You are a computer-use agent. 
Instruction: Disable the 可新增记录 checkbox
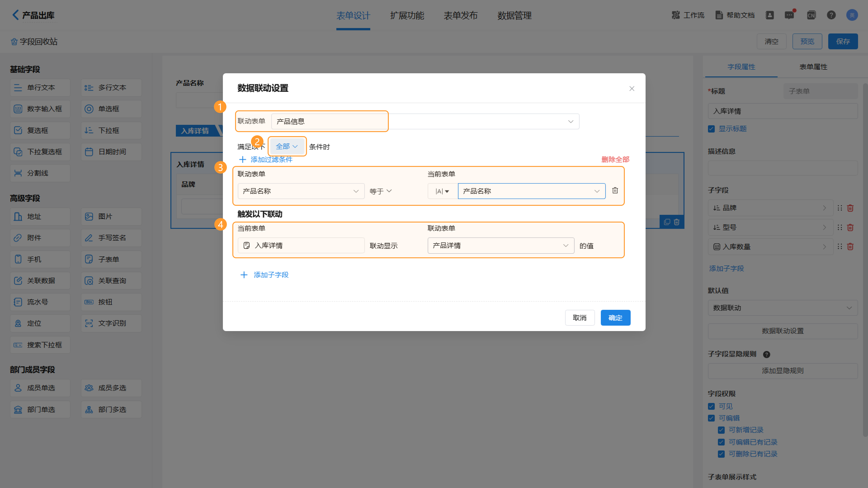click(x=721, y=430)
